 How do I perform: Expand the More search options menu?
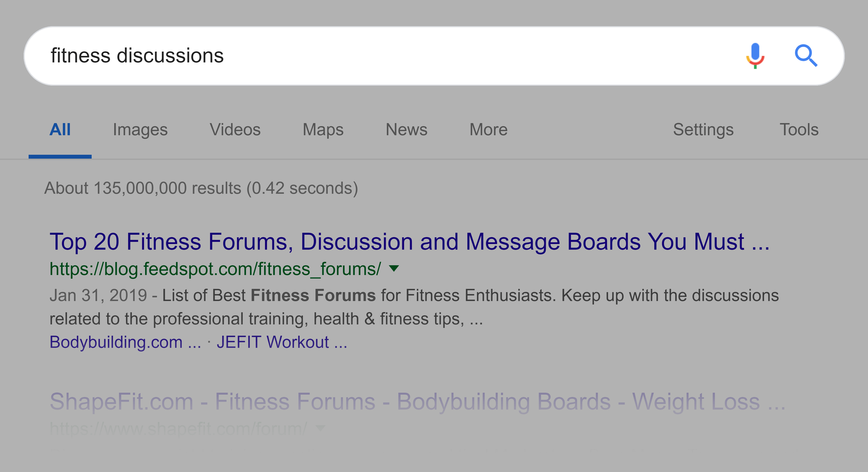pos(489,130)
